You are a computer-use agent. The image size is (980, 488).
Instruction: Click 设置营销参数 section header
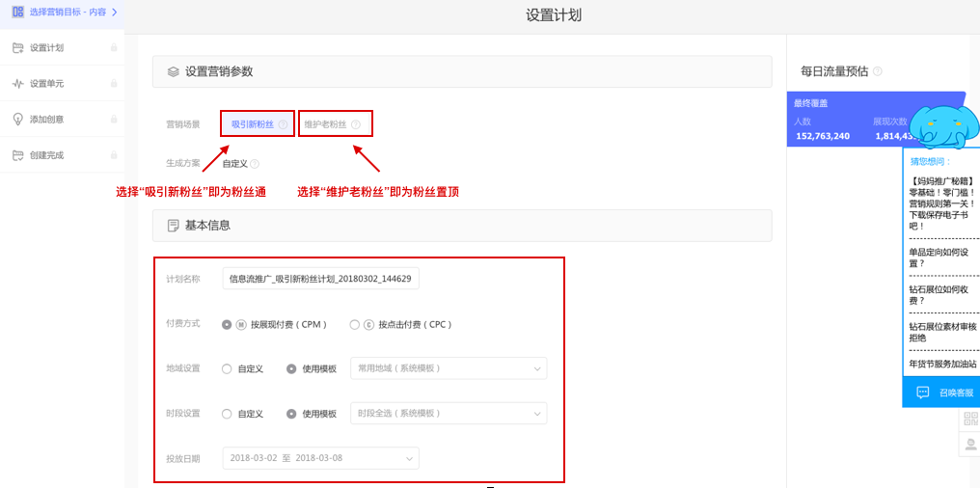[462, 72]
